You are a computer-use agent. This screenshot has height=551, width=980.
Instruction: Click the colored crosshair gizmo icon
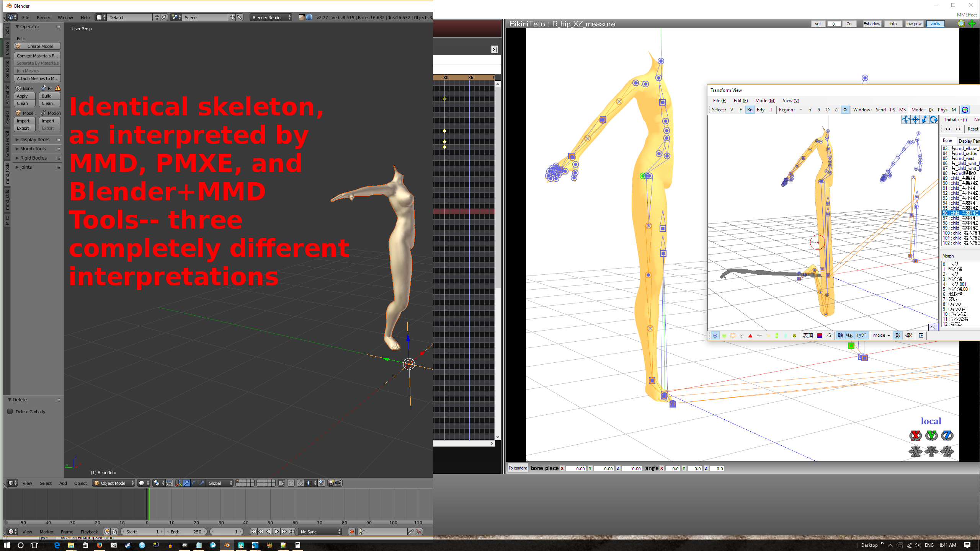pyautogui.click(x=965, y=110)
